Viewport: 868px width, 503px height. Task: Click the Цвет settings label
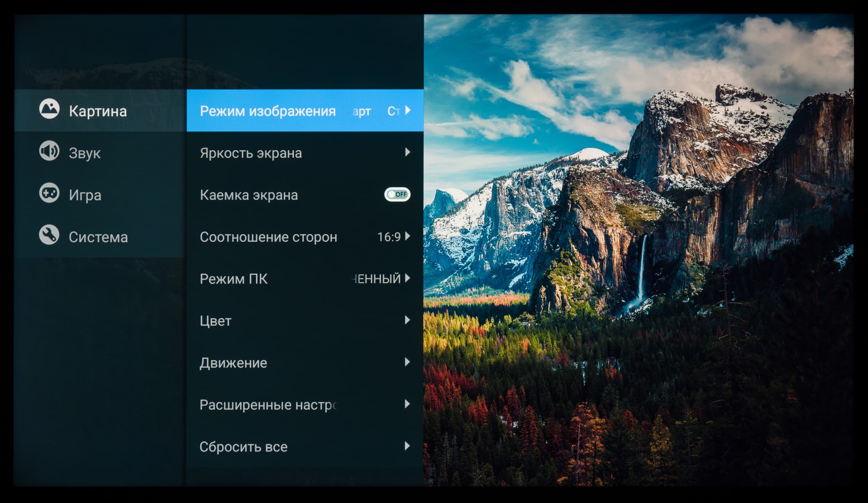click(x=216, y=321)
